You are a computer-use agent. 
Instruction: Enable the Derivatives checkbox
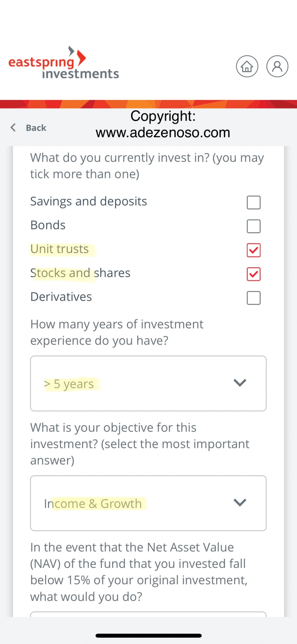pos(254,298)
